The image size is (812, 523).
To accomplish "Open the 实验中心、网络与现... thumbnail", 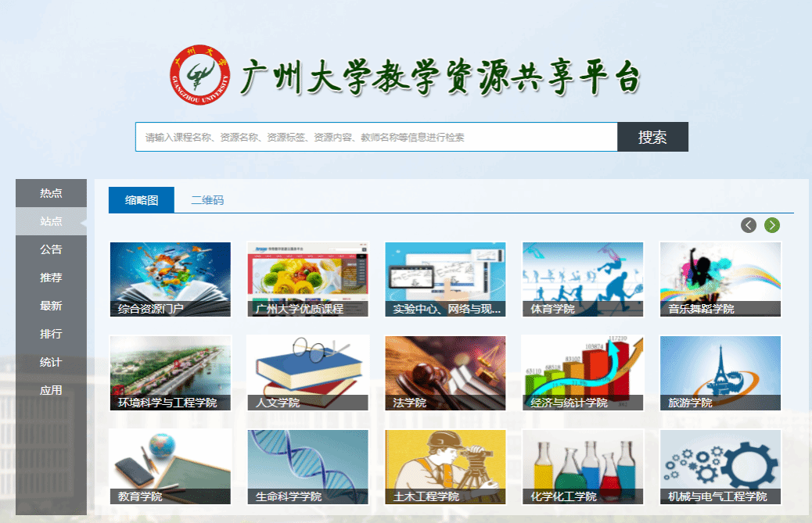I will [445, 279].
